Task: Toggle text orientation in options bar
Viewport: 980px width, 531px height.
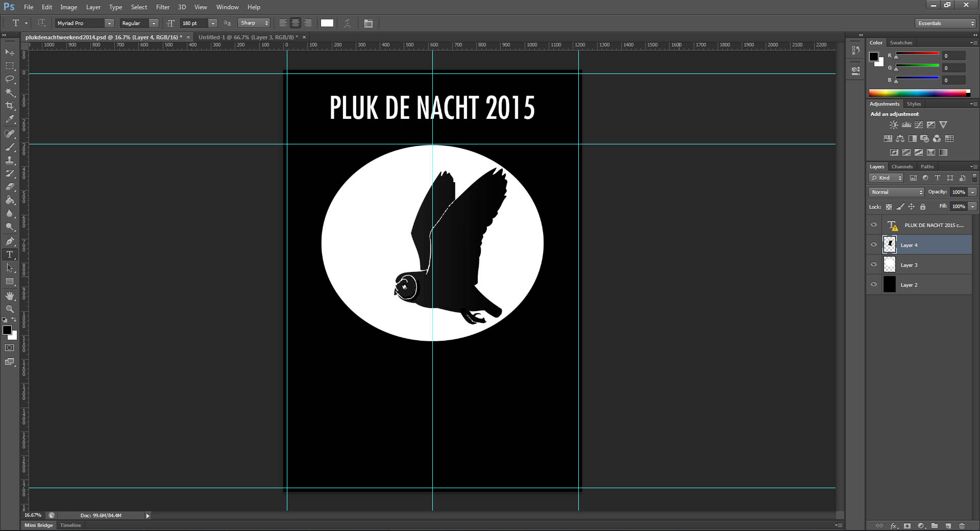Action: point(41,23)
